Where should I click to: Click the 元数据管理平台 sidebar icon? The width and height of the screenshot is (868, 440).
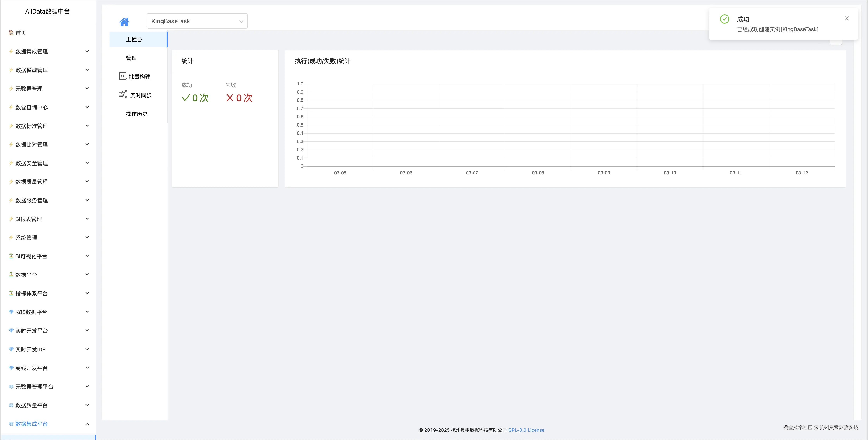point(11,386)
